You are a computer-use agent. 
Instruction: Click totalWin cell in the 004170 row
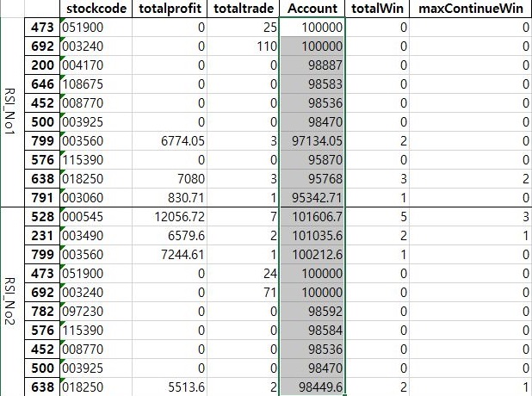point(377,65)
